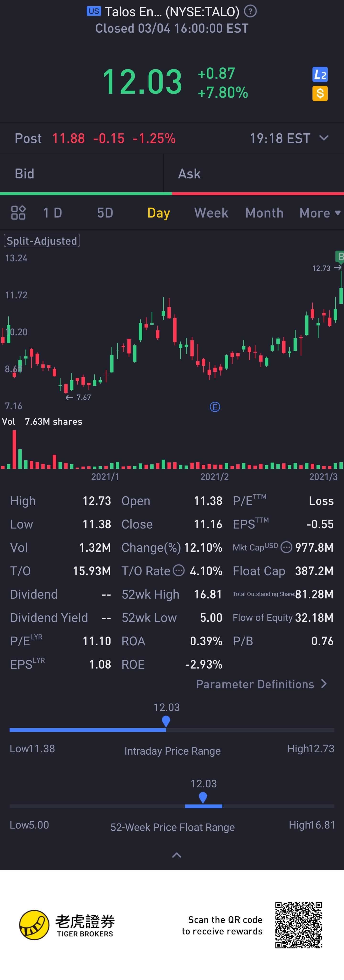Select the 5D chart tab
The image size is (344, 980).
pyautogui.click(x=105, y=213)
